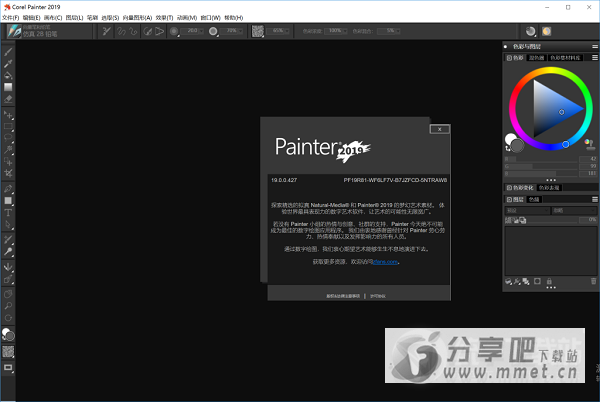Viewport: 600px width, 402px height.
Task: Open the 文件(F) menu
Action: coord(10,18)
